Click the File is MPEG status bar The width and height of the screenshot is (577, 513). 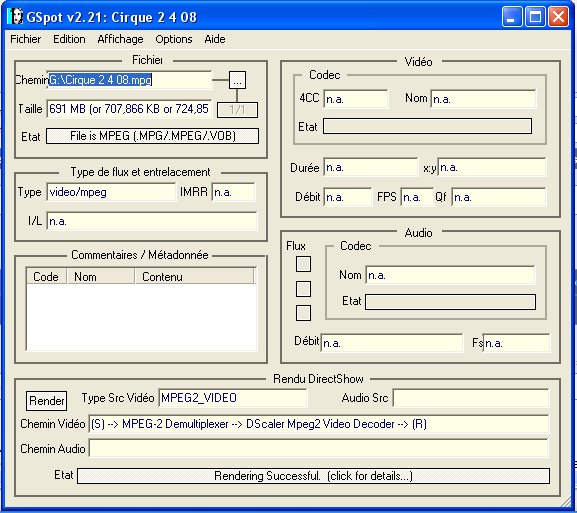pyautogui.click(x=152, y=136)
